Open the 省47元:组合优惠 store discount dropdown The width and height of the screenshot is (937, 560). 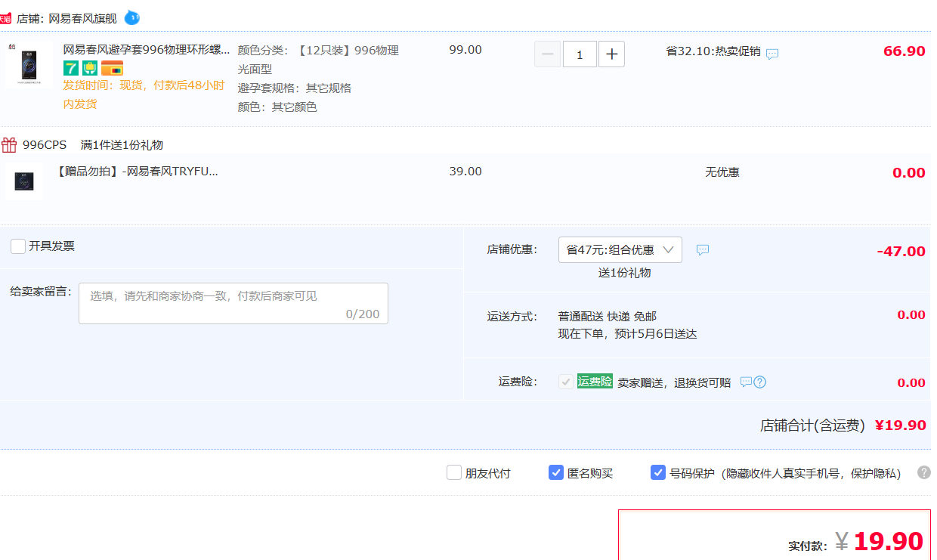(620, 250)
